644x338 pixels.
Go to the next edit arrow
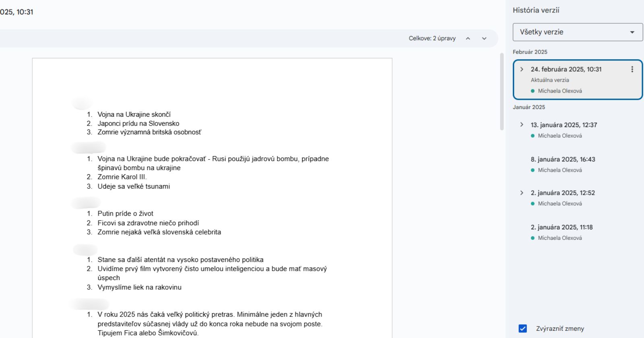(484, 39)
